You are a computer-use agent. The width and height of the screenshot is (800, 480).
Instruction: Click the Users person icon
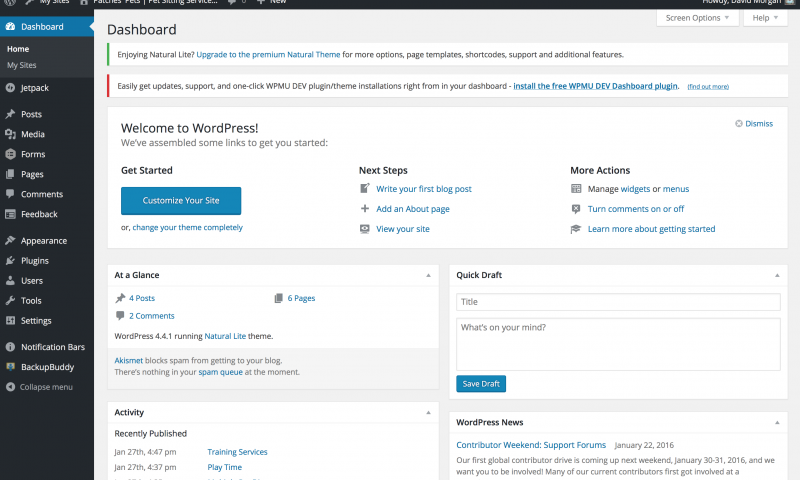pyautogui.click(x=10, y=281)
